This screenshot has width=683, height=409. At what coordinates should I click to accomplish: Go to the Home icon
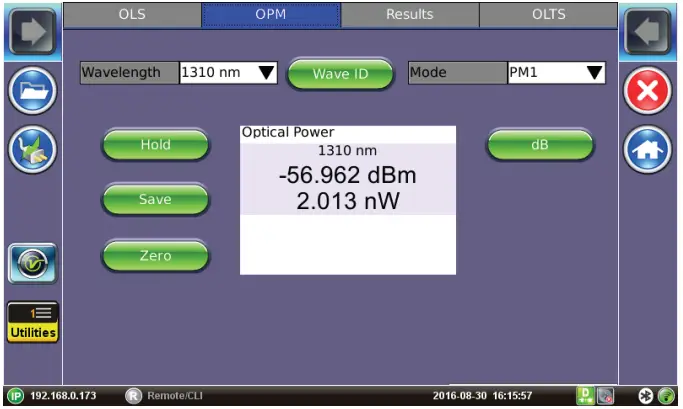pos(648,149)
